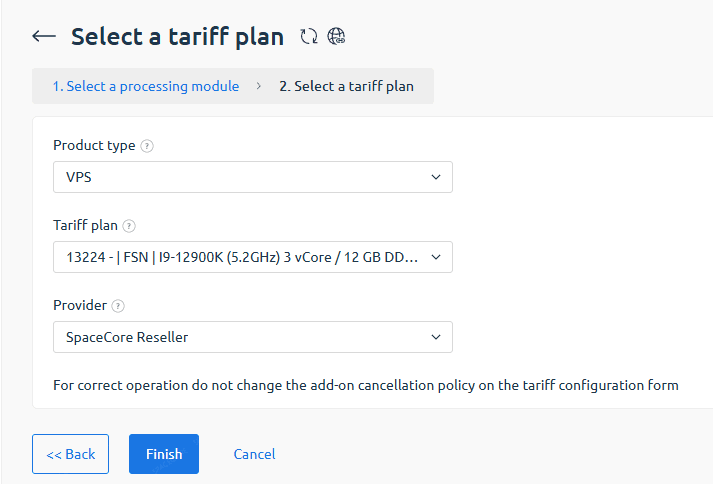
Task: Open the SpaceCore Reseller provider dropdown
Action: click(252, 337)
